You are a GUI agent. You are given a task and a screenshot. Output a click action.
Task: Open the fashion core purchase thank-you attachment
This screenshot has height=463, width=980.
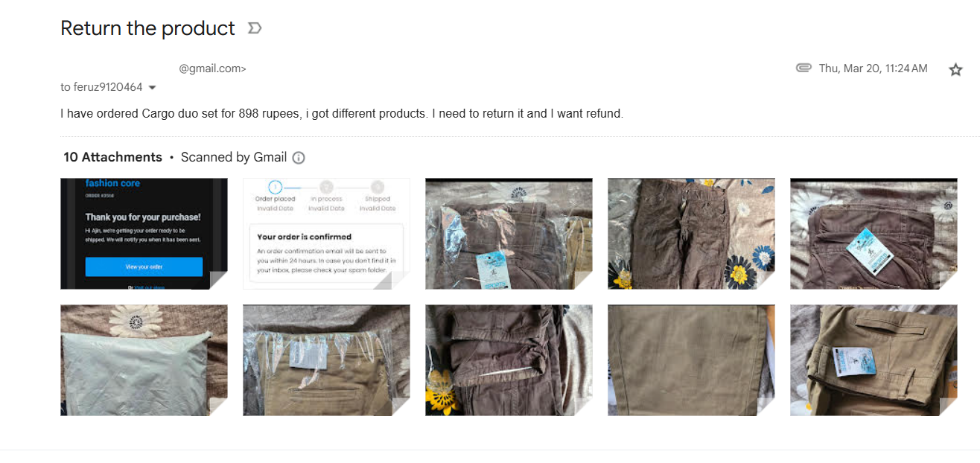(144, 234)
